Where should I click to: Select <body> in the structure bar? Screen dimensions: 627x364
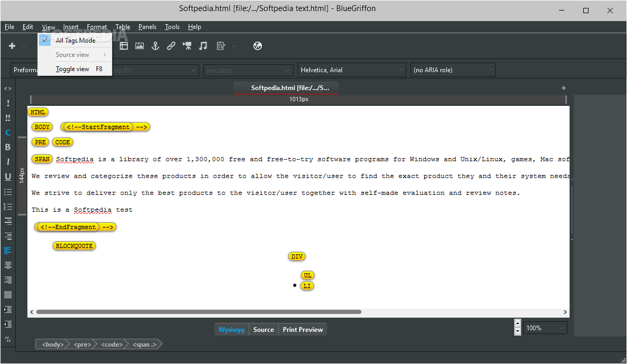[52, 345]
